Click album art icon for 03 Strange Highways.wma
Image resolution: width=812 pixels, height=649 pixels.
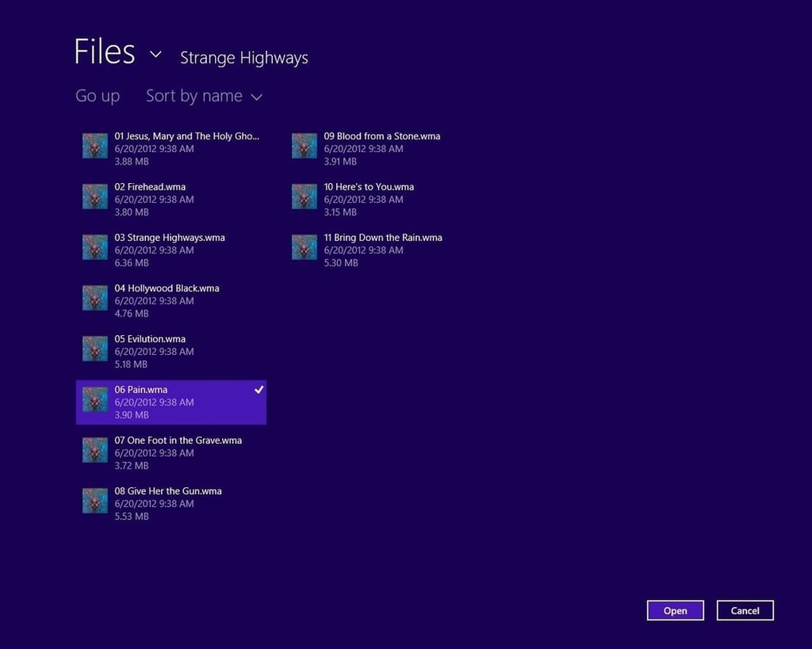point(95,247)
